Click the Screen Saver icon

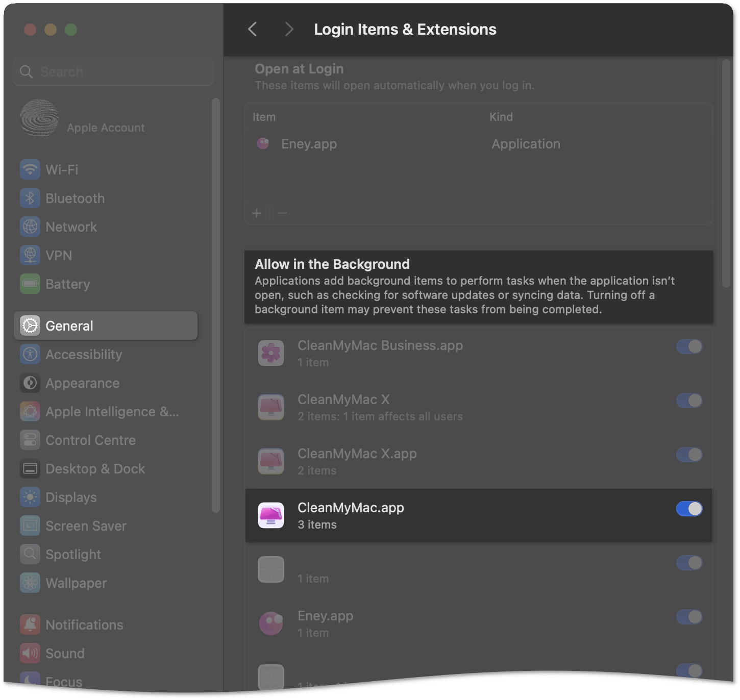30,526
